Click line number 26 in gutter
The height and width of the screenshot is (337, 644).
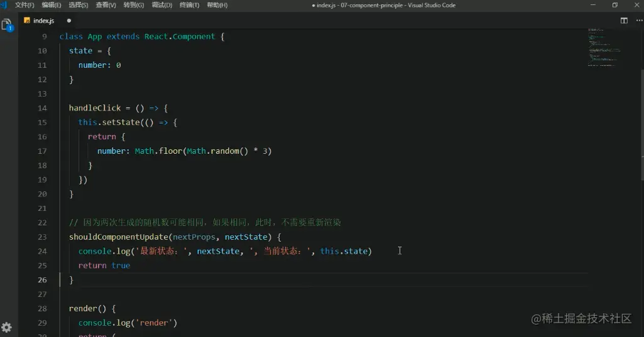pyautogui.click(x=42, y=280)
